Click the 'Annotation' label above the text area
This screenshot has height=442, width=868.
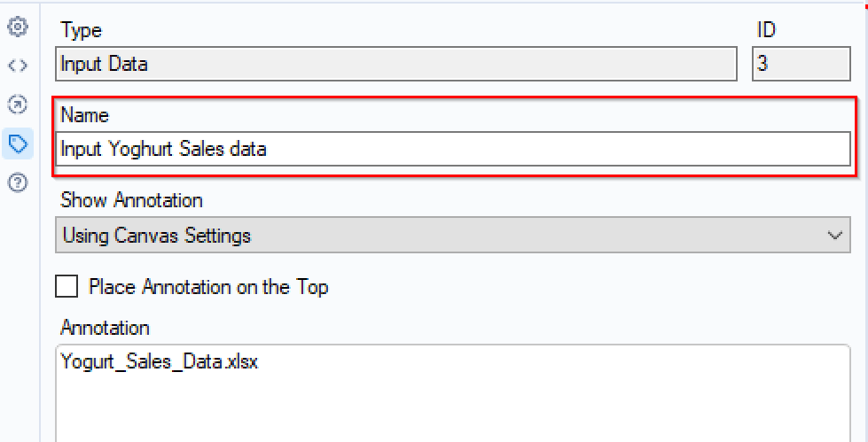point(105,328)
